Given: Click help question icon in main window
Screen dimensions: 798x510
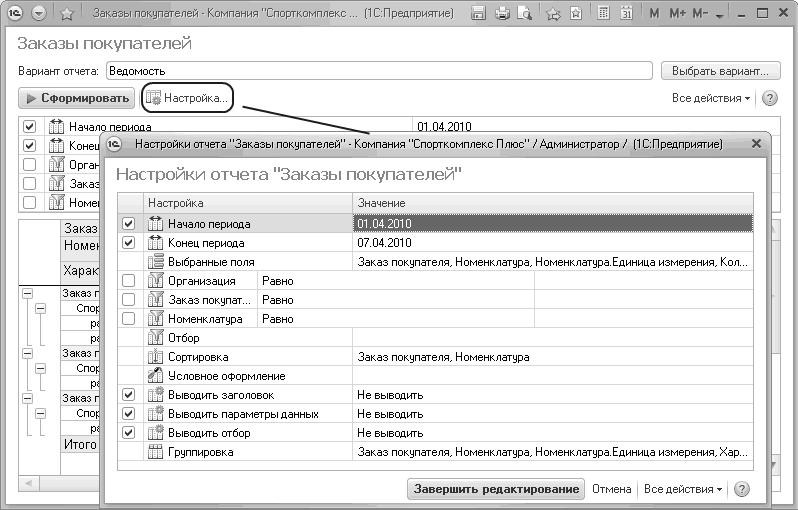Looking at the screenshot, I should (770, 98).
